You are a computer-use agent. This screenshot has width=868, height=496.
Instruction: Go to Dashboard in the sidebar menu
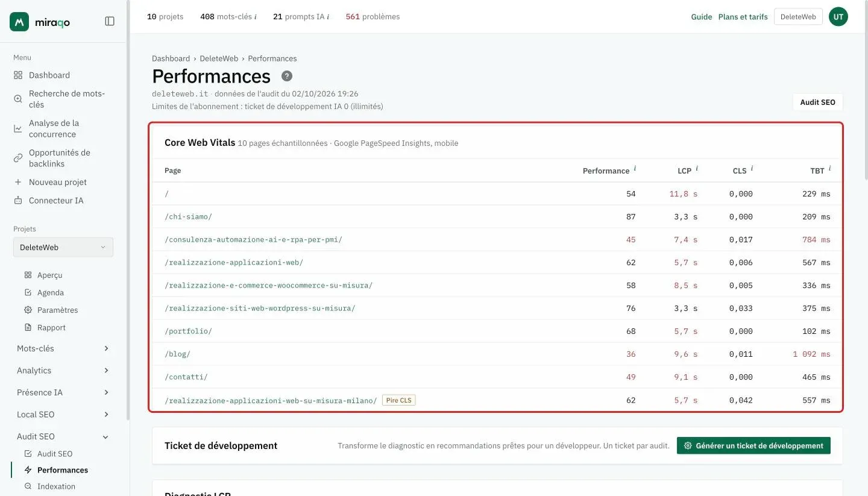pos(49,75)
